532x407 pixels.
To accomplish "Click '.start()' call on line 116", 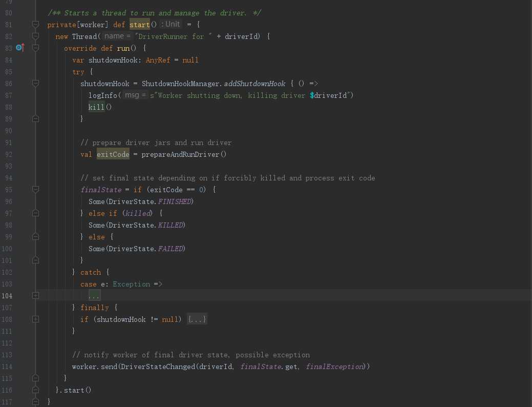I will pos(76,390).
